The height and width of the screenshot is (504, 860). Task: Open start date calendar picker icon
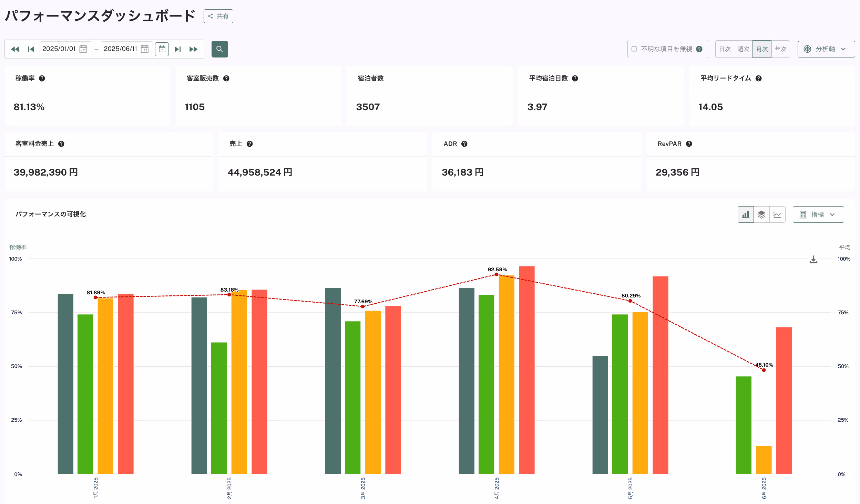point(83,49)
